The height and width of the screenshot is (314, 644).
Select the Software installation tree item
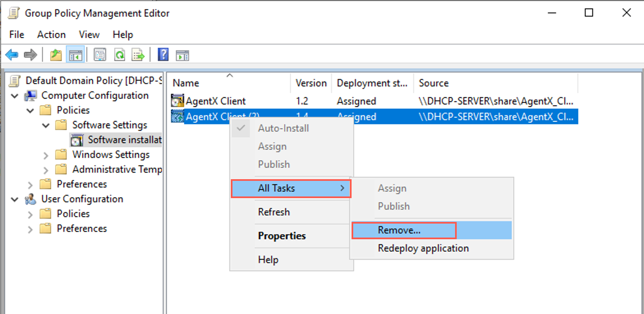coord(124,140)
